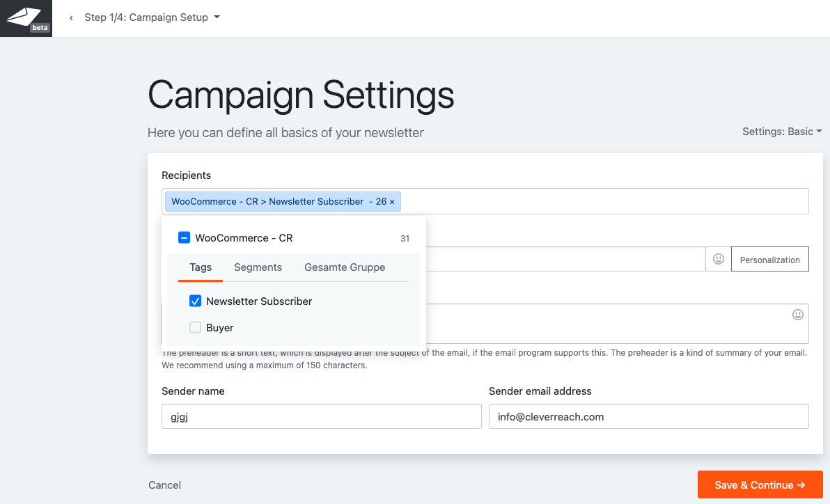Remove the Newsletter Subscriber recipient tag
This screenshot has height=504, width=830.
(392, 202)
